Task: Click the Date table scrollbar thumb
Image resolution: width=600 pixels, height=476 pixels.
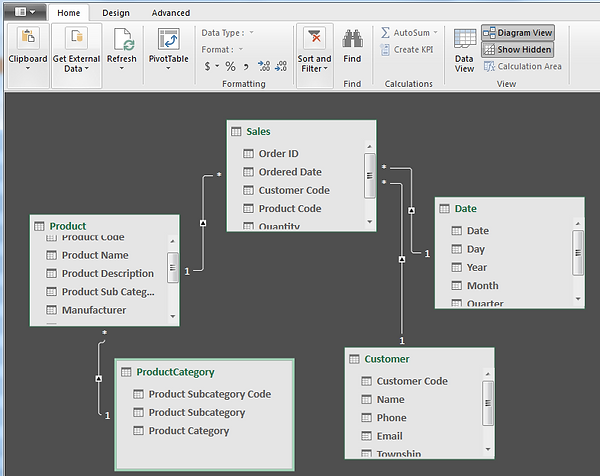Action: 578,253
